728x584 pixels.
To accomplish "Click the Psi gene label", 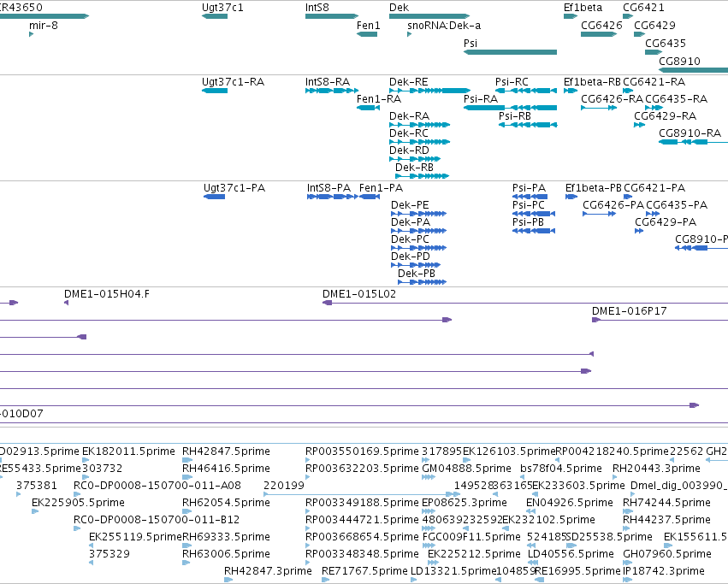I will point(471,43).
